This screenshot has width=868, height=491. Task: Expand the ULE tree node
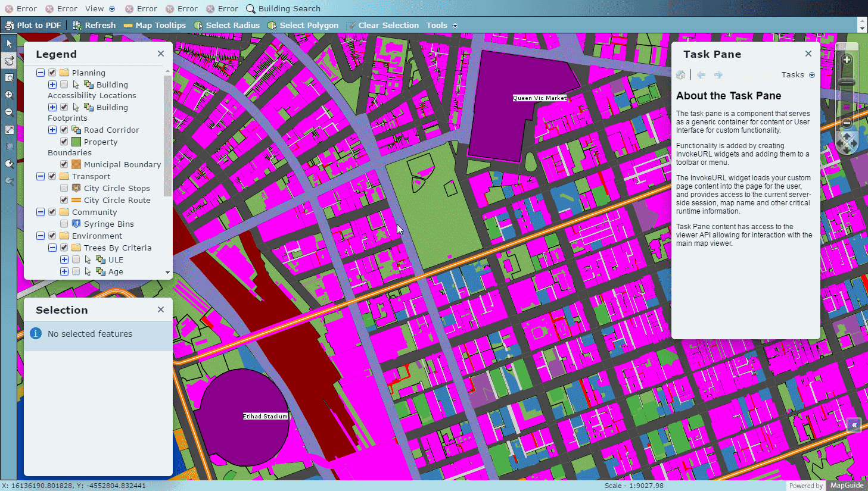pyautogui.click(x=64, y=259)
